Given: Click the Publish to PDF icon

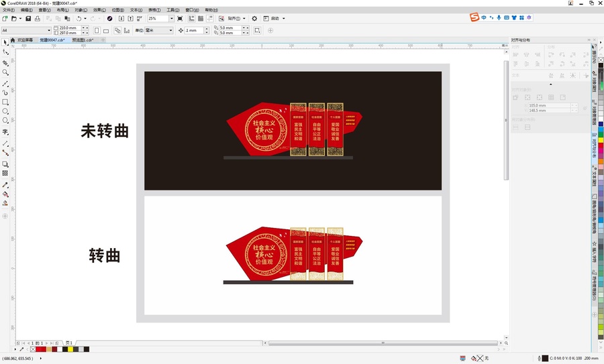Looking at the screenshot, I should coord(140,19).
